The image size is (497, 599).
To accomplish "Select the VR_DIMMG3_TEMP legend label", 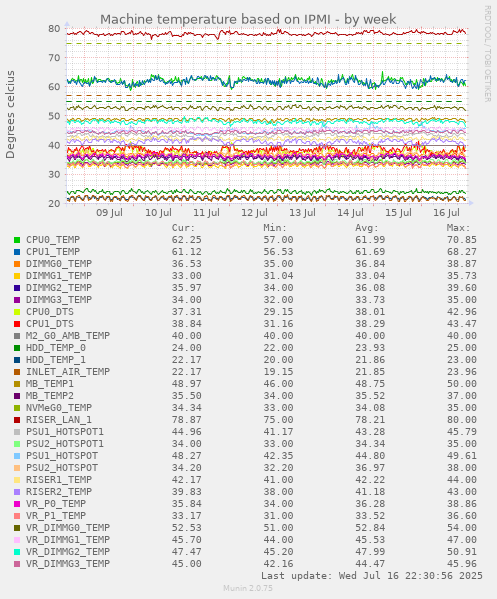I will point(68,564).
